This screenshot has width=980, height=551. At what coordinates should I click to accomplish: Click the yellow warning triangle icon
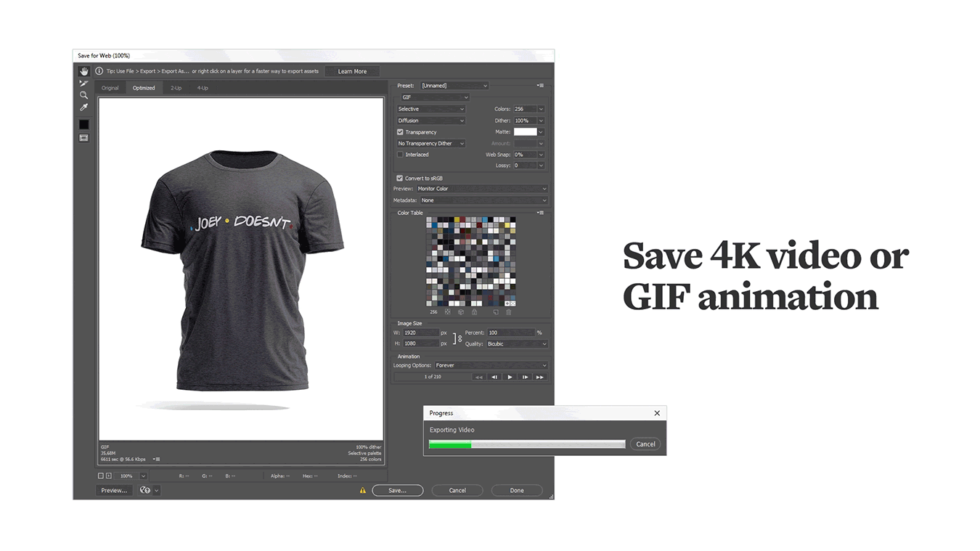(363, 491)
